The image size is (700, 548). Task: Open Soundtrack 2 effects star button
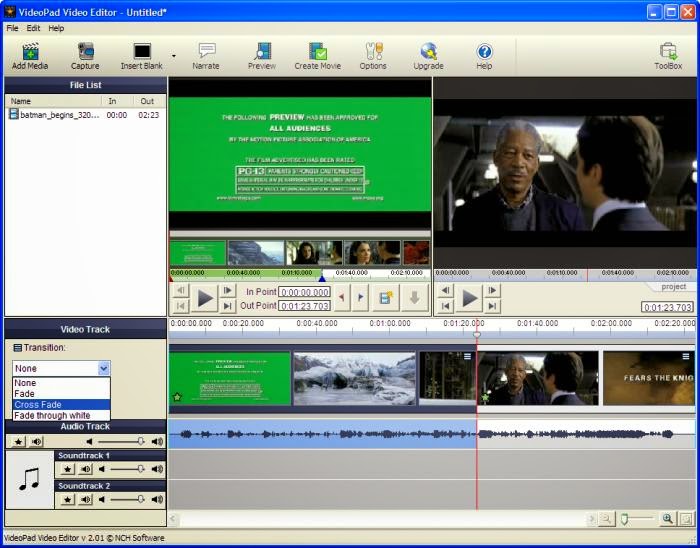(x=67, y=499)
